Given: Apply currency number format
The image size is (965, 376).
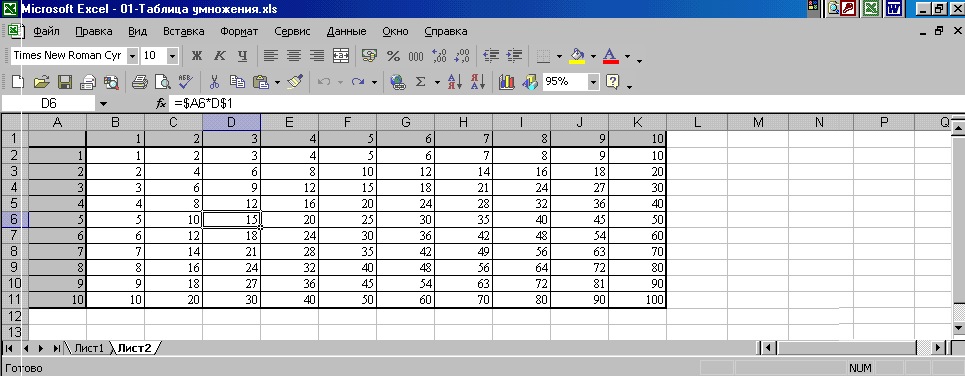Looking at the screenshot, I should 369,55.
